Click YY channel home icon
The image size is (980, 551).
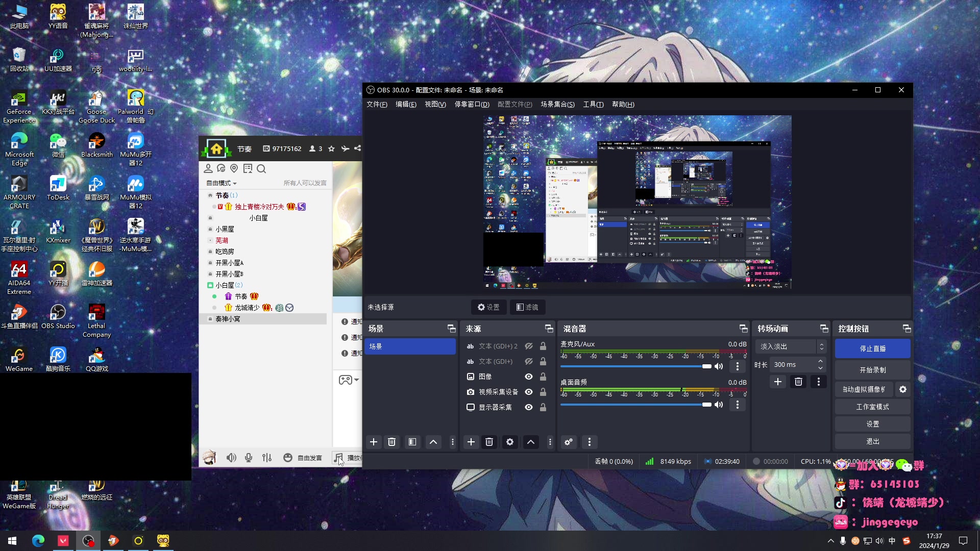point(216,148)
